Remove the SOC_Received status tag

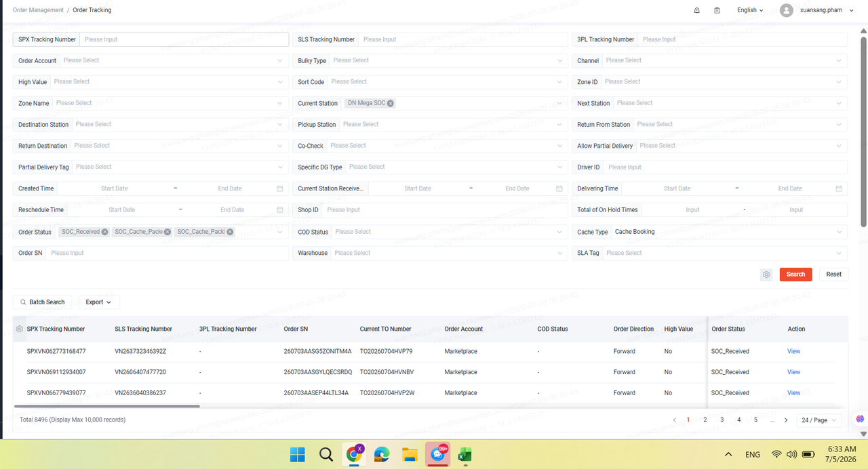(x=104, y=232)
